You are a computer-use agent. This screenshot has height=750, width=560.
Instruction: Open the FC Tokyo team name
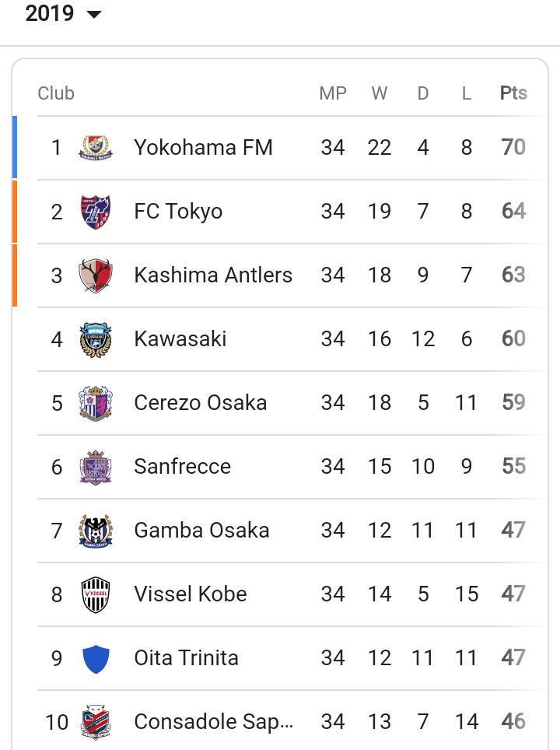pyautogui.click(x=178, y=212)
